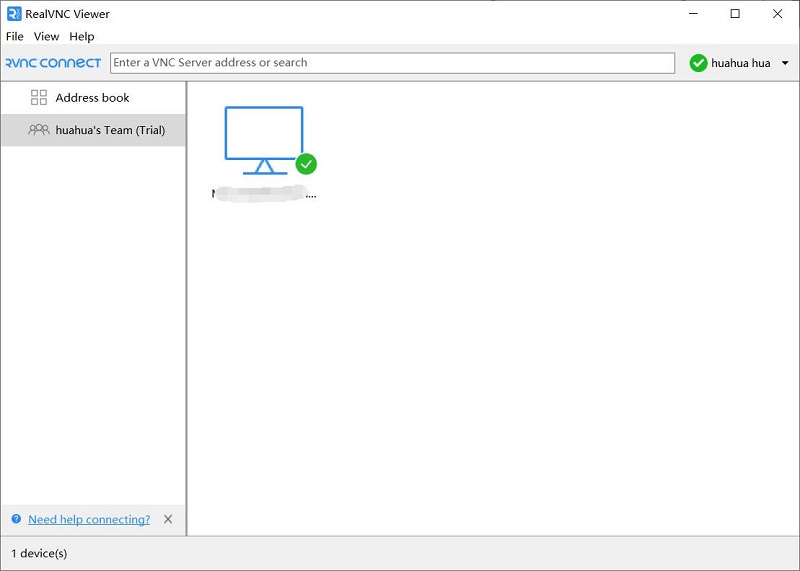Minimize the RealVNC Viewer window

click(693, 14)
